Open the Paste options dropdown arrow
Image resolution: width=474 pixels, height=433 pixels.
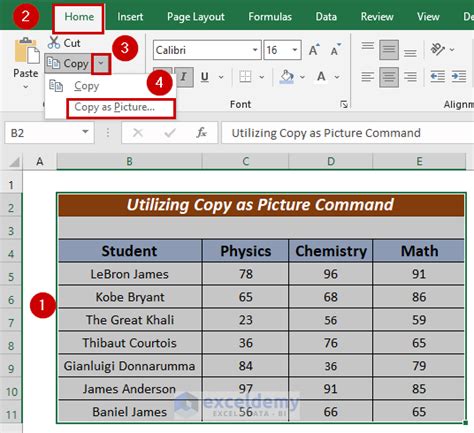click(x=26, y=87)
